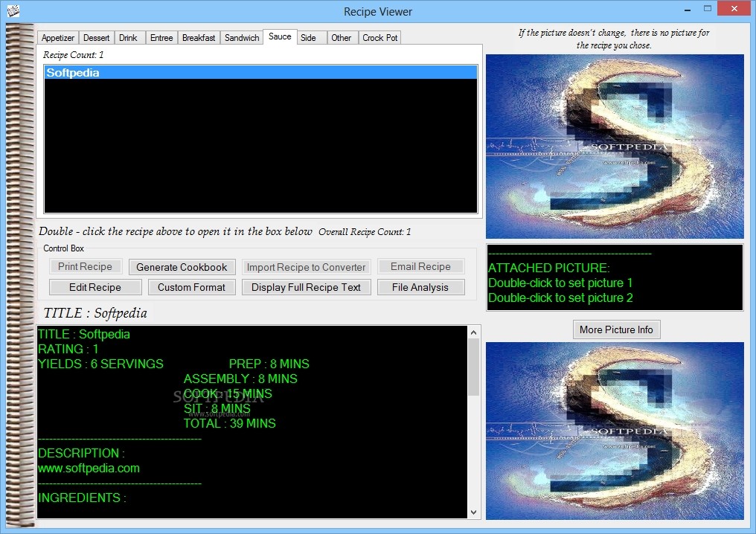Switch to the Appetizer tab

tap(58, 38)
